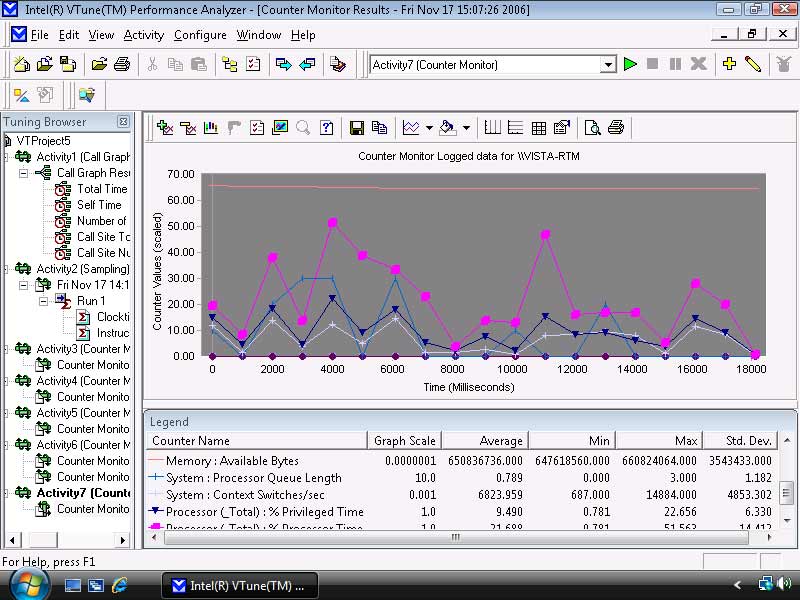Screen dimensions: 800x600
Task: Click the Std. Dev. column header
Action: point(741,440)
